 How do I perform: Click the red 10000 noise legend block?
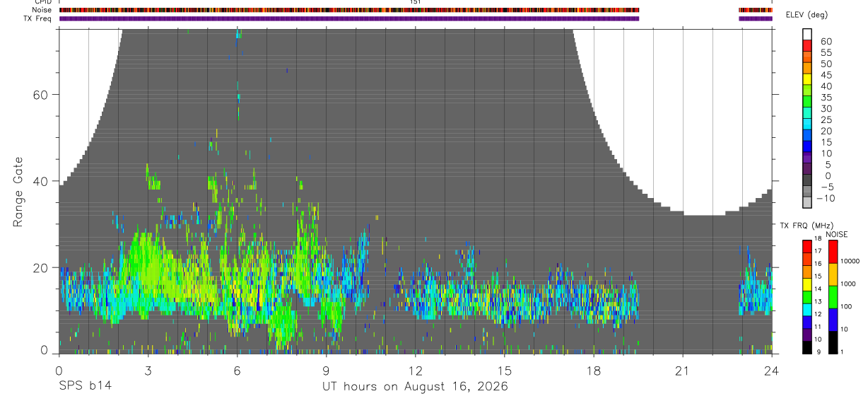click(x=833, y=252)
